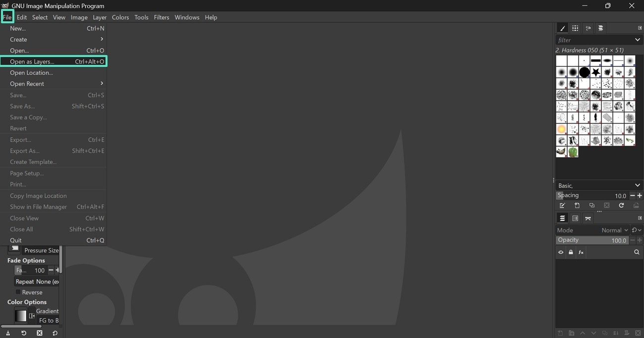Open layers dock configure-tab menu button
Screen dimensions: 644x338
[x=640, y=218]
